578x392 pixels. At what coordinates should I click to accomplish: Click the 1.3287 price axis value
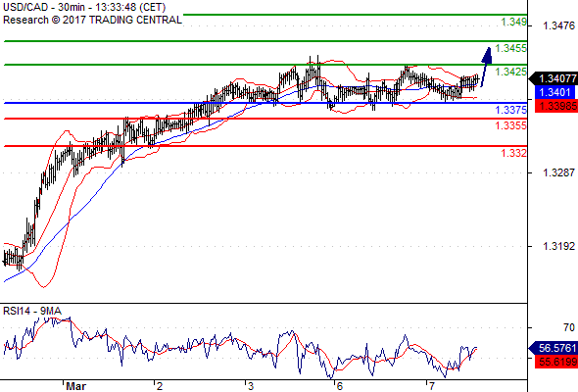tap(558, 172)
